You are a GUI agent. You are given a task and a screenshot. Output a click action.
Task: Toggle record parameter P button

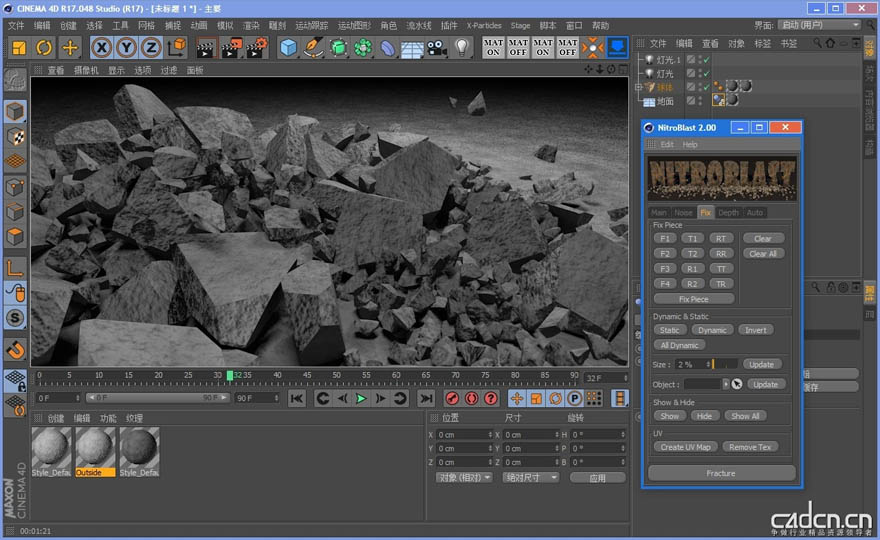(x=575, y=398)
